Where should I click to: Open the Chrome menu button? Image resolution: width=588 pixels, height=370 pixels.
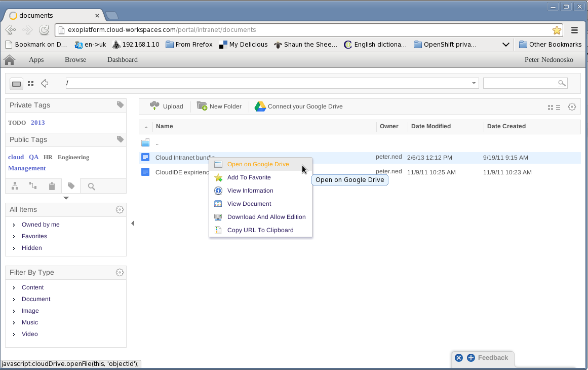tap(574, 30)
